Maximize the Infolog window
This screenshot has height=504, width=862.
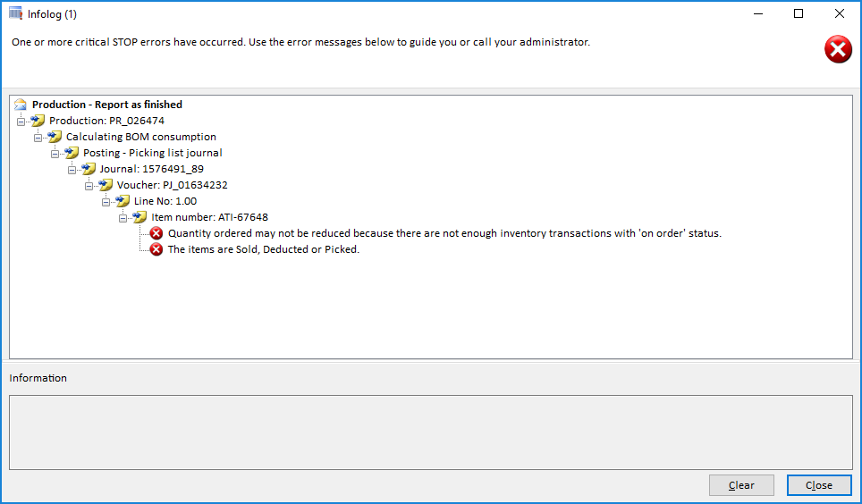pyautogui.click(x=799, y=13)
